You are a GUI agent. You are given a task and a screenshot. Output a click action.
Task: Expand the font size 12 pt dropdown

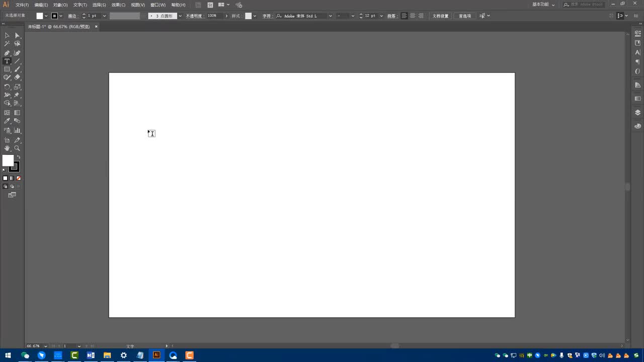[381, 16]
